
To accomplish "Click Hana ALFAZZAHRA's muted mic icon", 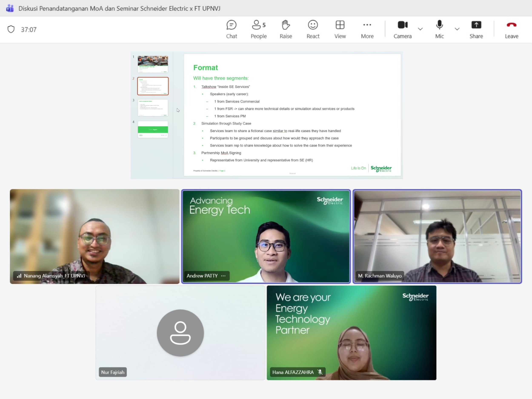I will click(320, 372).
